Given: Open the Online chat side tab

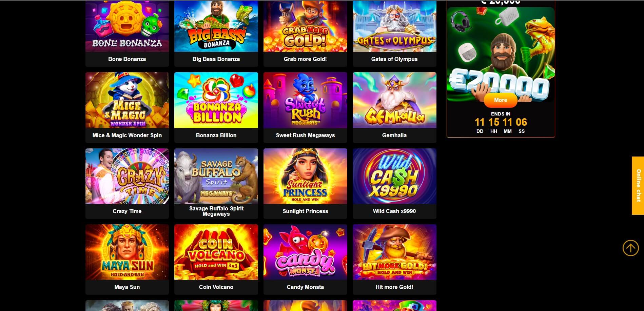Looking at the screenshot, I should 638,186.
